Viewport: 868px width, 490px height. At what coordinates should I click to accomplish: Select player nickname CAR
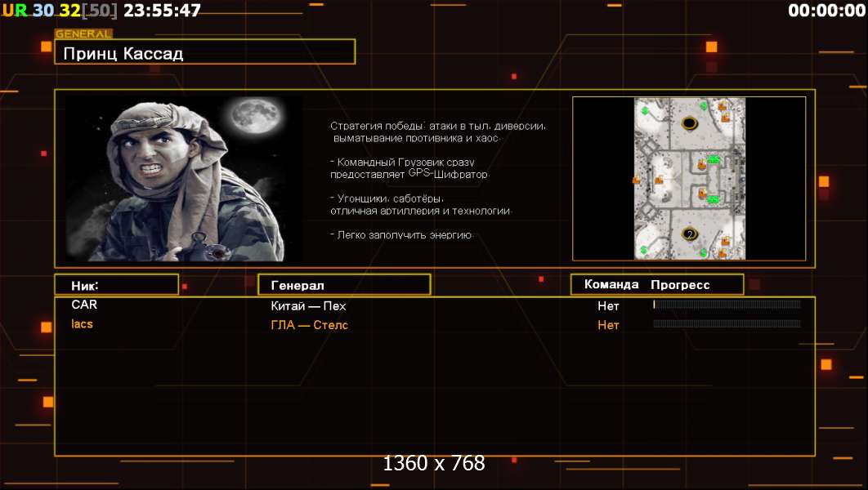tap(84, 305)
